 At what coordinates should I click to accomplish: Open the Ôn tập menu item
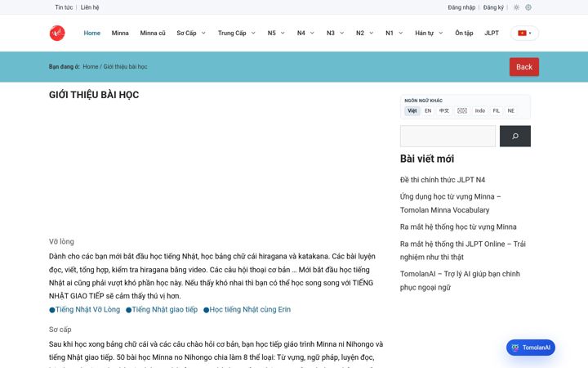[x=464, y=33]
